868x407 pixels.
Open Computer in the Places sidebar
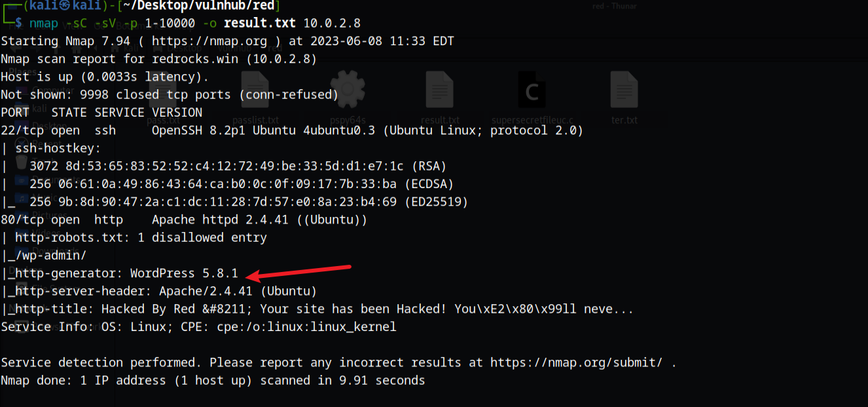point(46,90)
